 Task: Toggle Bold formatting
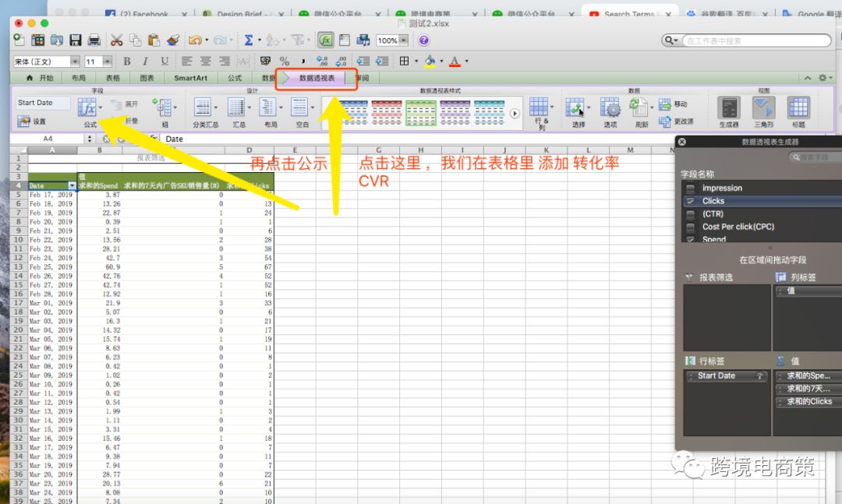click(x=127, y=62)
